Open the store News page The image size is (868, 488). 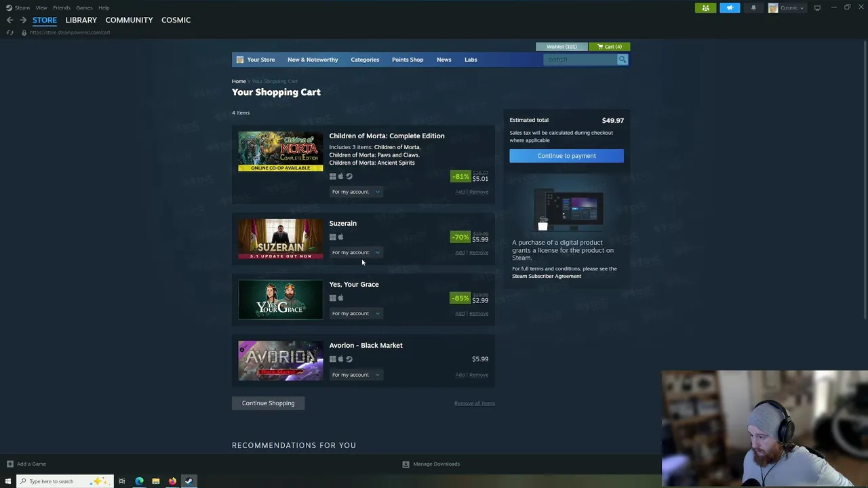[x=443, y=60]
